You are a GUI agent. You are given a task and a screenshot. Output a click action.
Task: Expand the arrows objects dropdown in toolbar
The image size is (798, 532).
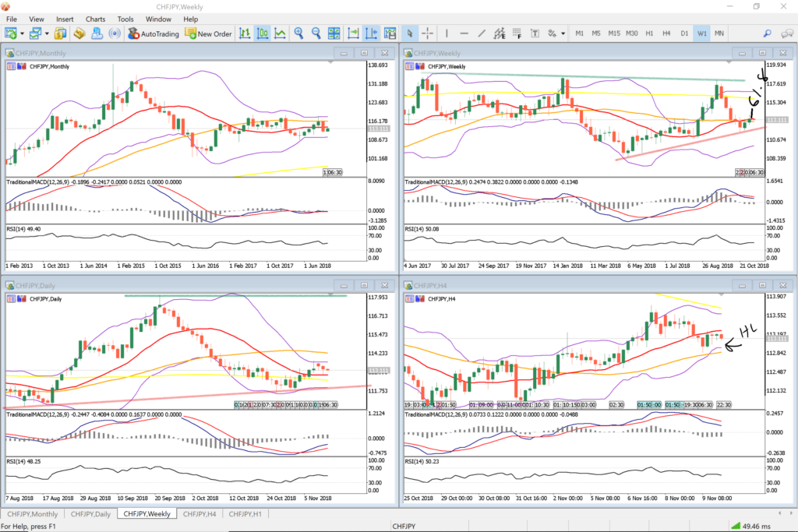point(562,33)
